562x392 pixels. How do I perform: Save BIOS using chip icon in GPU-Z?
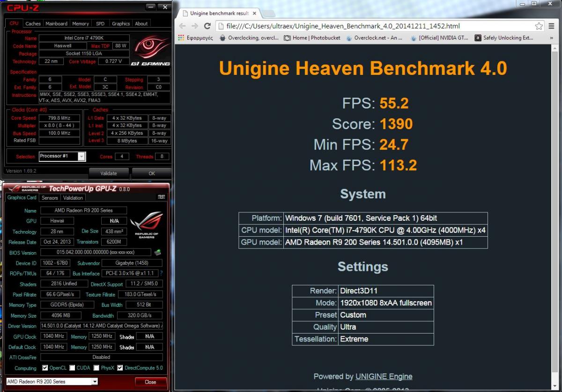[x=157, y=253]
